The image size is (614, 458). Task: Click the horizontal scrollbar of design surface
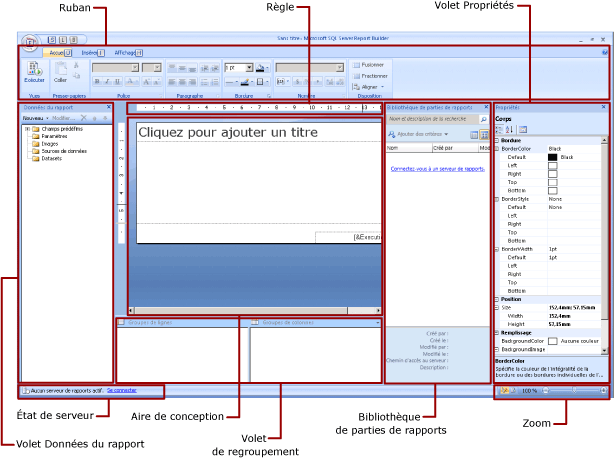[x=255, y=310]
